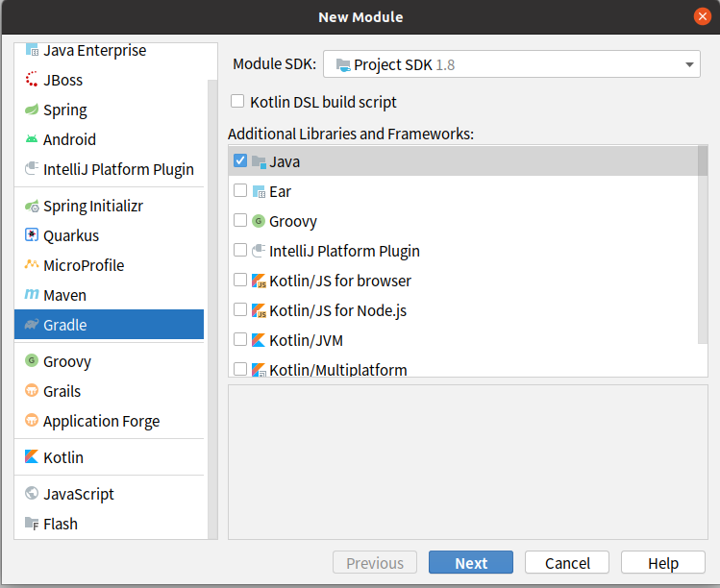The height and width of the screenshot is (588, 720).
Task: Uncheck the Java framework checkbox
Action: click(x=240, y=160)
